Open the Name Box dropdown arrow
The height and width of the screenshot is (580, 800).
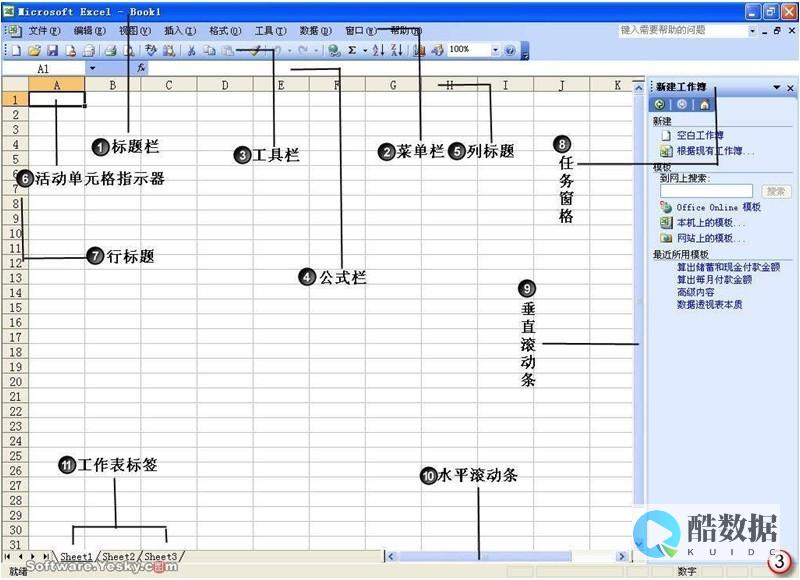click(92, 68)
